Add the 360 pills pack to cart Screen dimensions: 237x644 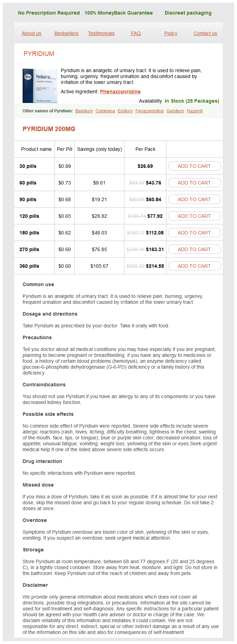coord(194,266)
